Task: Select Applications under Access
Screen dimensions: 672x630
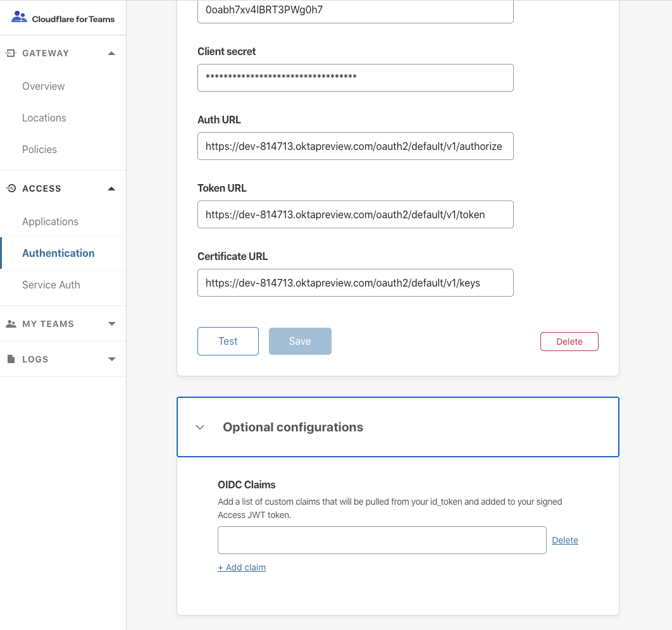Action: point(50,221)
